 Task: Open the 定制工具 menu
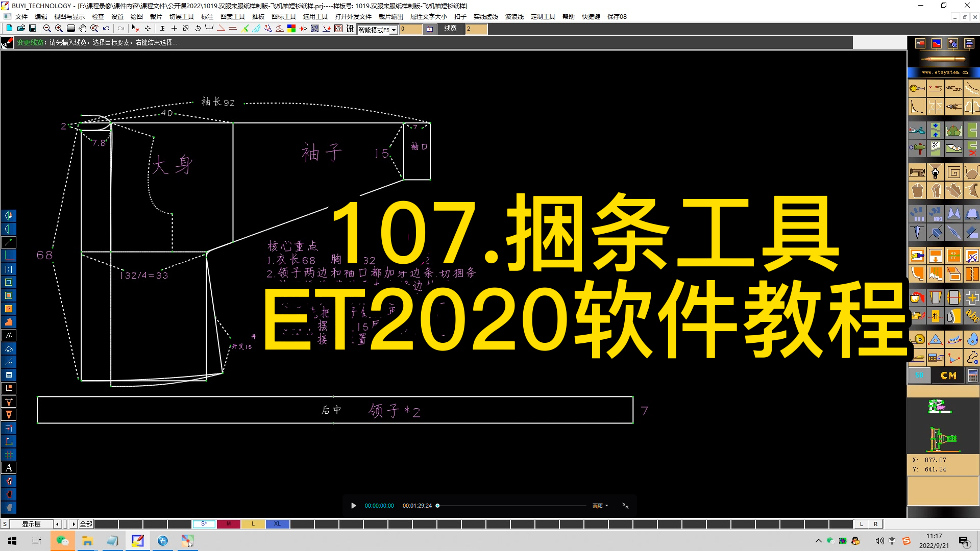(543, 17)
